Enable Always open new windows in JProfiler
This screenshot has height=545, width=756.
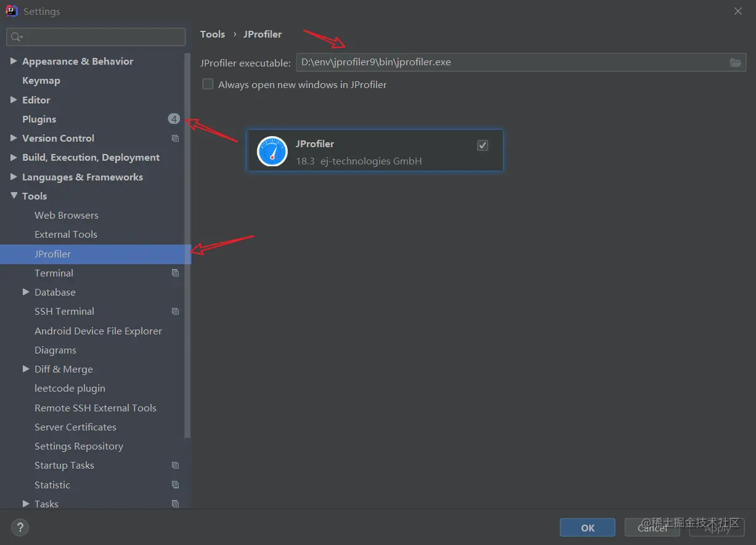tap(208, 84)
